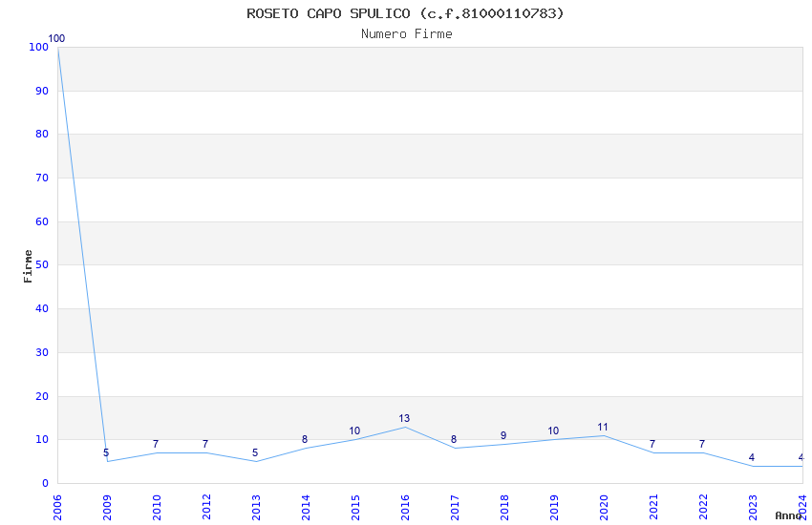Image resolution: width=812 pixels, height=525 pixels.
Task: Click the data value 8 for year 2017
Action: point(454,439)
